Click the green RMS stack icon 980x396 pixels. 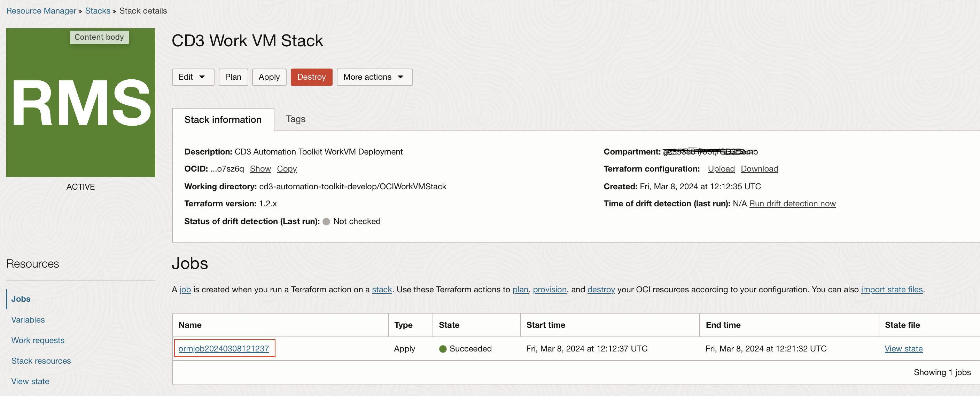point(81,103)
